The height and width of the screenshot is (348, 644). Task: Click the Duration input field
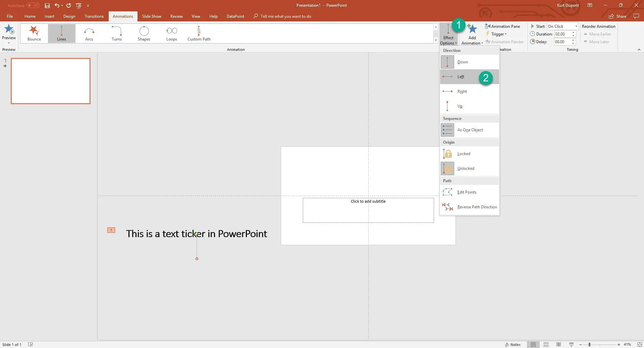click(x=562, y=34)
